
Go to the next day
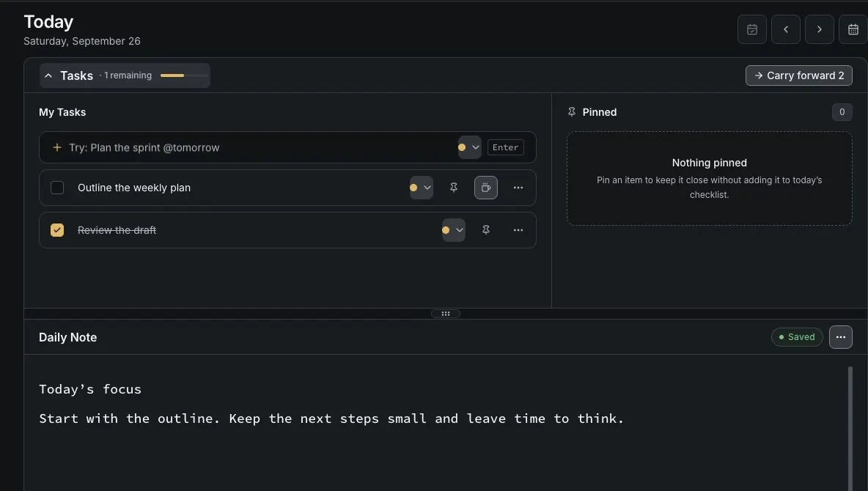(x=820, y=29)
